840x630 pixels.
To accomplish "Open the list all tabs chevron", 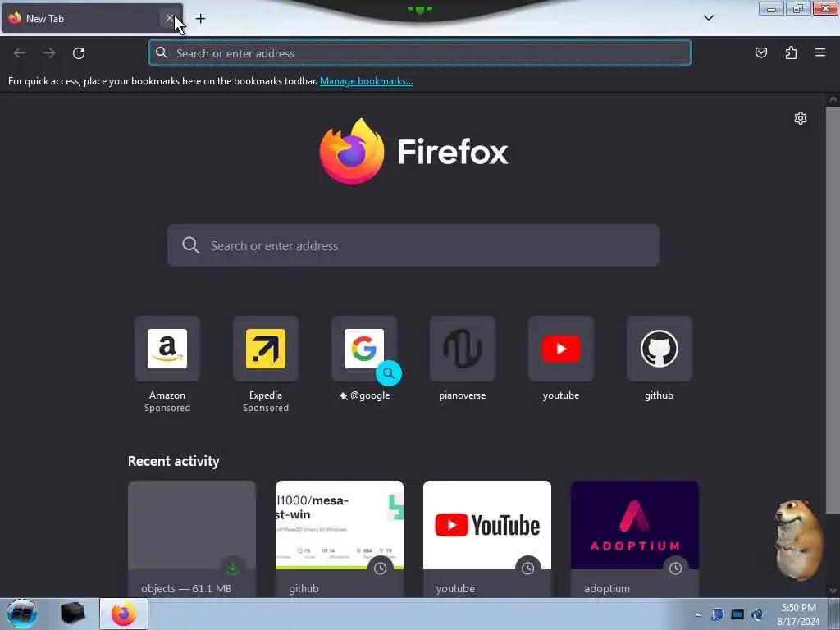I will [x=708, y=18].
